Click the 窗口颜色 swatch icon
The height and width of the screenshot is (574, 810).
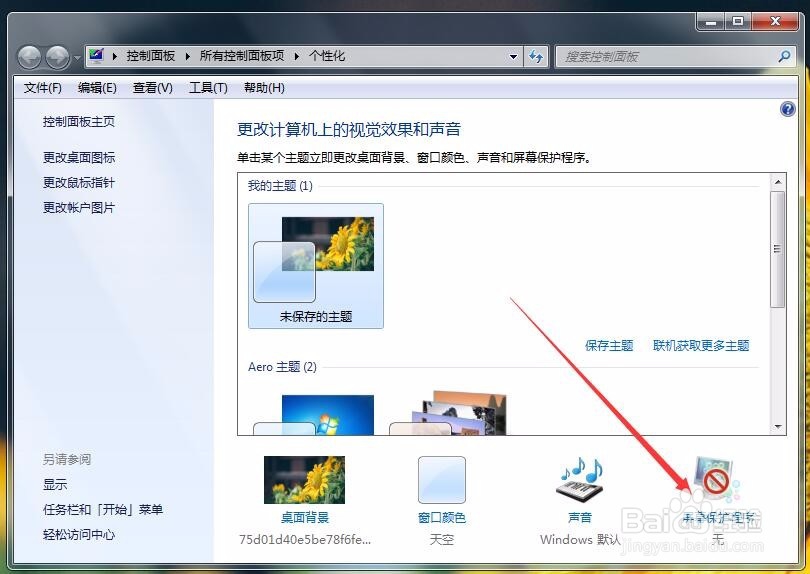442,480
